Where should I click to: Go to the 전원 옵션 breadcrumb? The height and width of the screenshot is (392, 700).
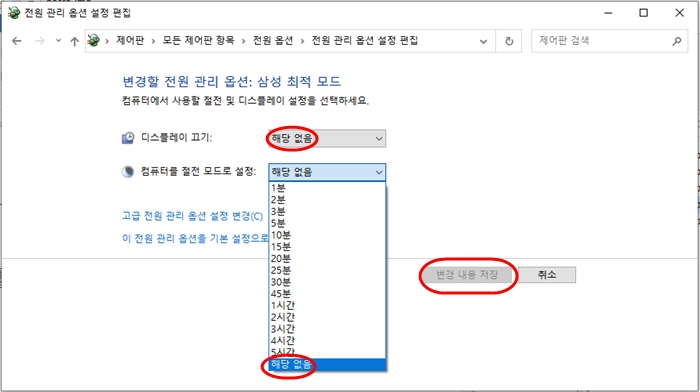tap(273, 41)
